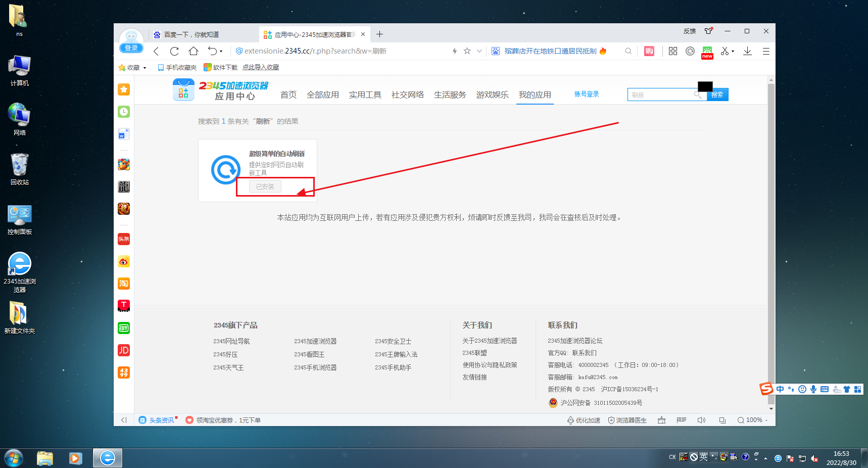Open the app grid extensions icon
Screen dimensions: 868x468
point(673,51)
